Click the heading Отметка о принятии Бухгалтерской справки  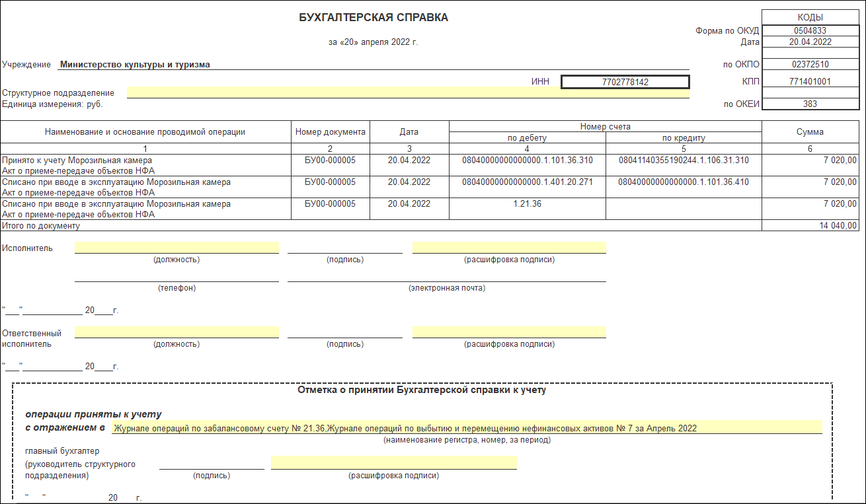[x=422, y=390]
